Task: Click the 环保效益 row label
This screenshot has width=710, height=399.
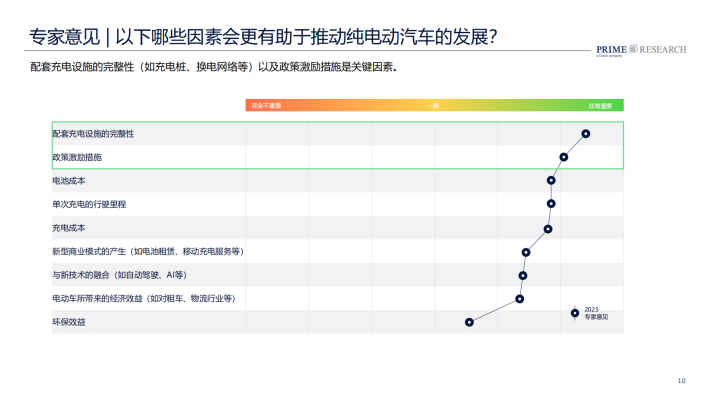Action: (69, 322)
